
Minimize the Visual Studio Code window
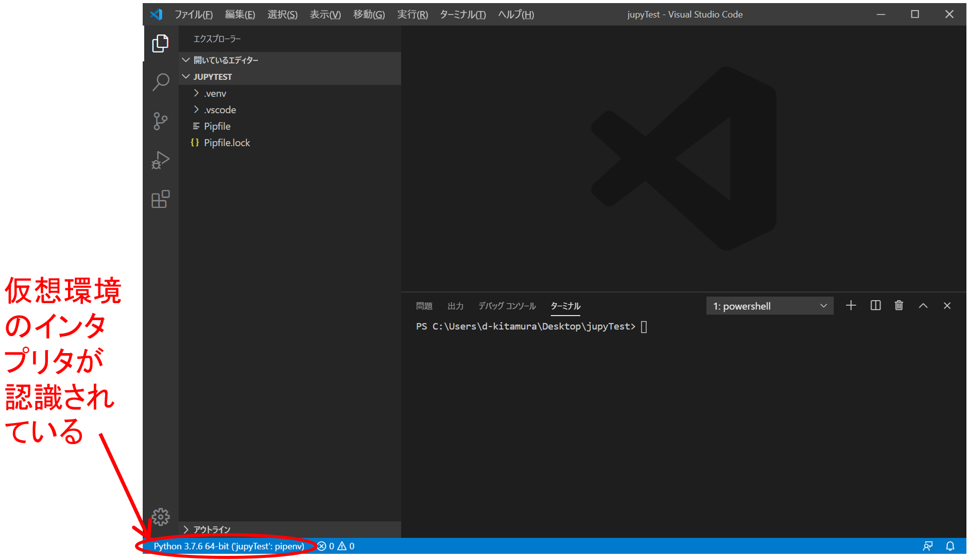(x=881, y=14)
